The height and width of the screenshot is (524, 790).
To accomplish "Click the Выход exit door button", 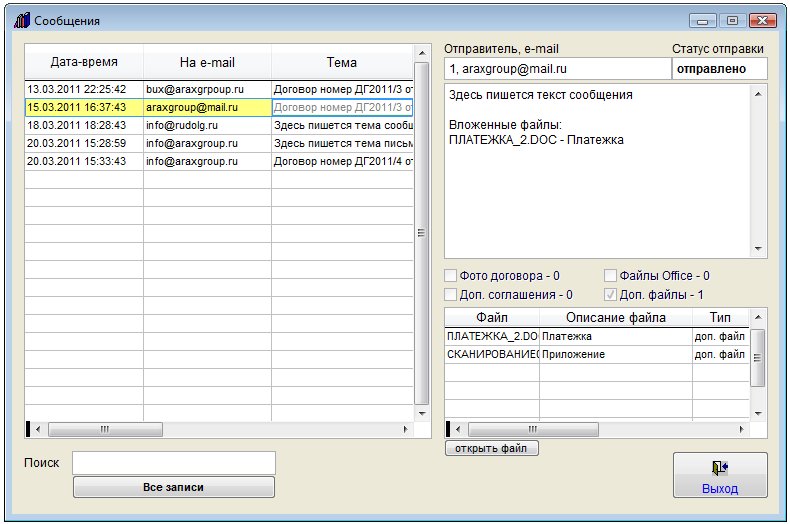I will click(720, 475).
